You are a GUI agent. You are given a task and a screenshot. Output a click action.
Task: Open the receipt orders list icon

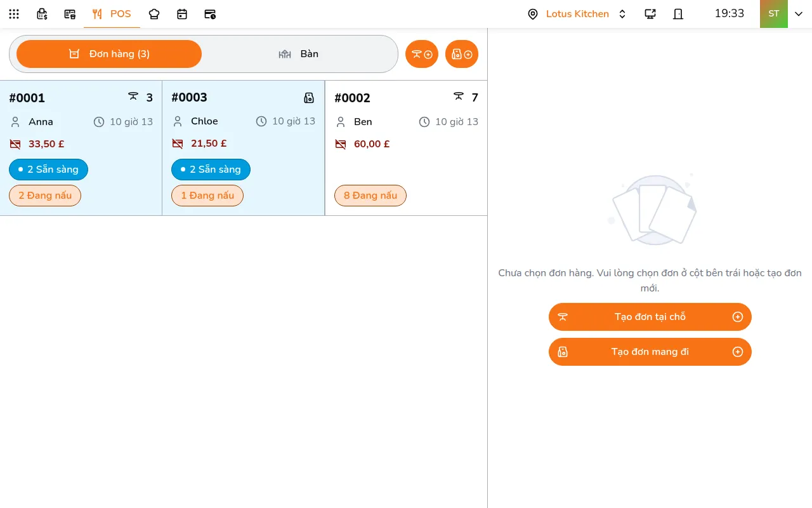[70, 14]
